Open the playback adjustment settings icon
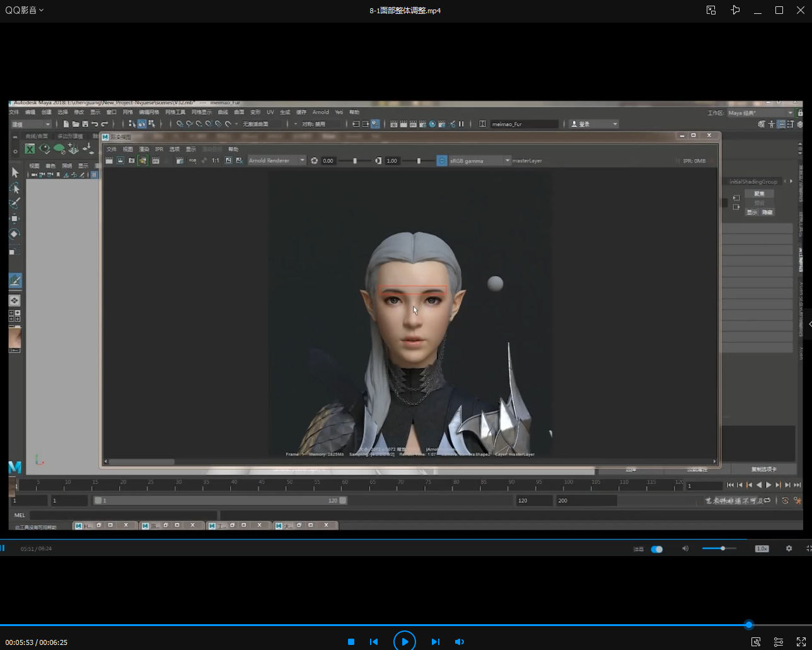The width and height of the screenshot is (812, 650). pos(779,642)
